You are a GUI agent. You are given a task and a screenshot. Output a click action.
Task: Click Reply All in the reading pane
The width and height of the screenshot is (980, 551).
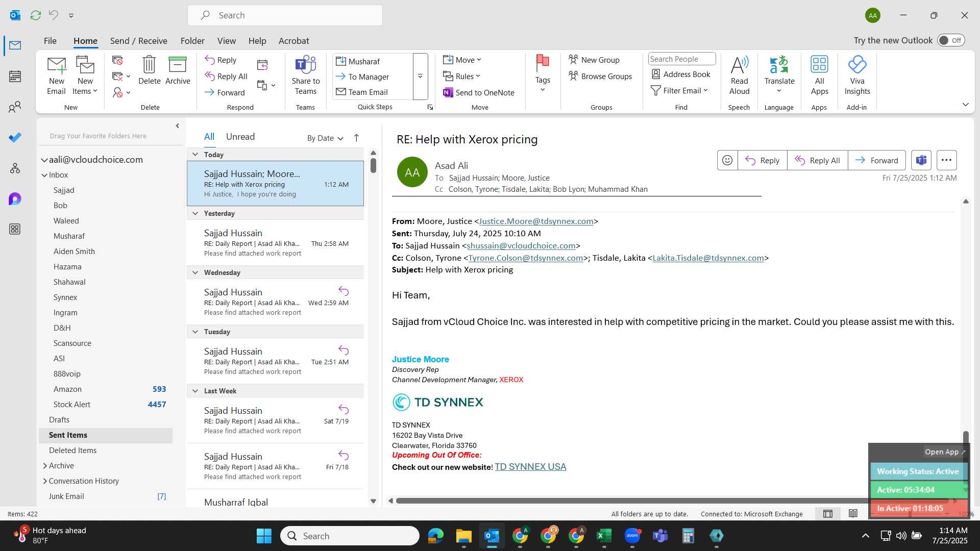click(x=817, y=160)
